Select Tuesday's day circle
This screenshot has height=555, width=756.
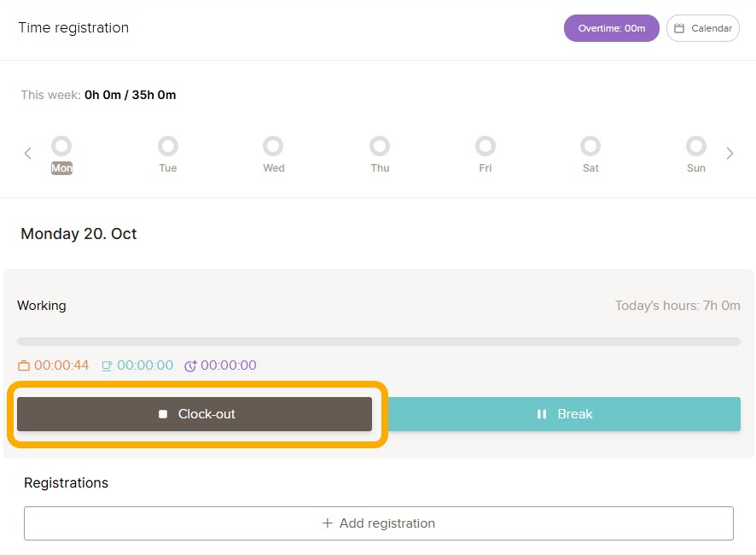point(168,146)
